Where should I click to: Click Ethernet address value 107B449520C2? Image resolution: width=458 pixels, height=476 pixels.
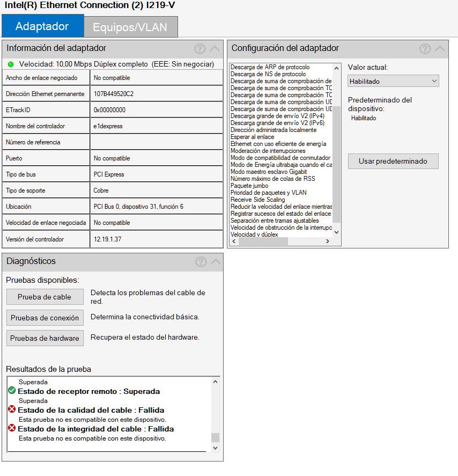114,94
